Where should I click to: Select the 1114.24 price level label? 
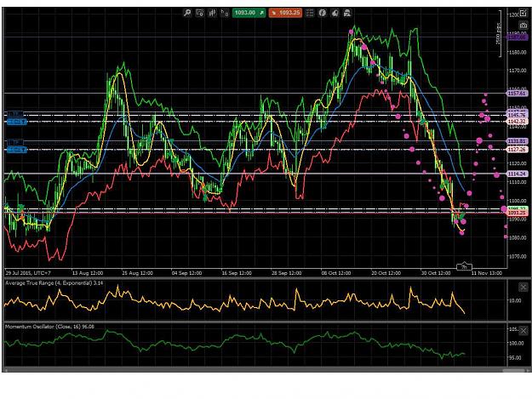click(517, 174)
